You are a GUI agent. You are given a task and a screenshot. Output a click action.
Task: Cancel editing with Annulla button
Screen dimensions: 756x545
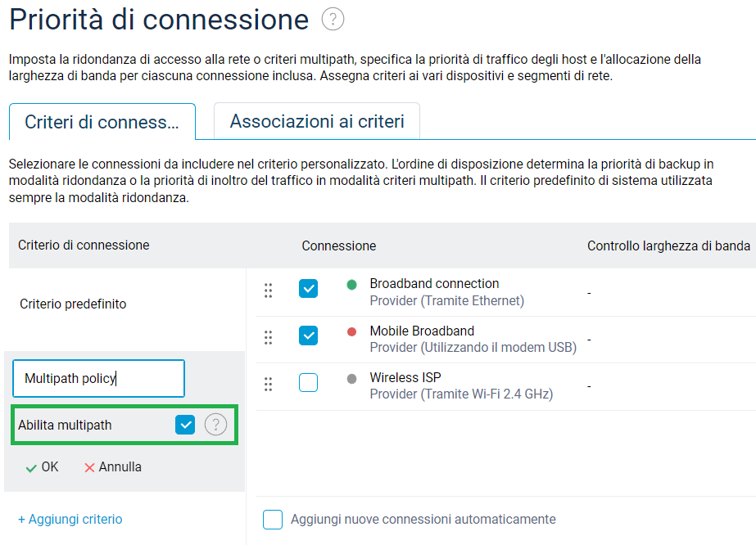coord(113,467)
